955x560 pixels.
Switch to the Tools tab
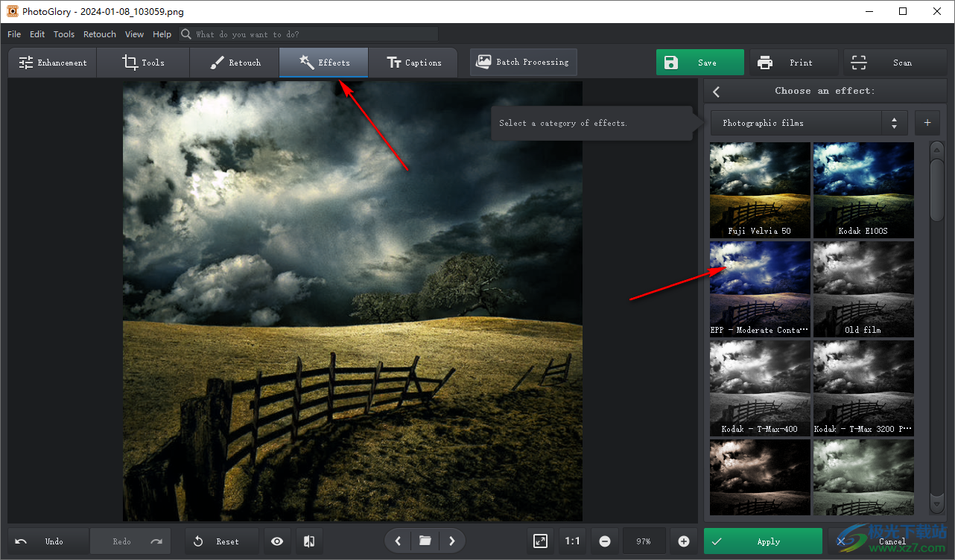point(143,63)
